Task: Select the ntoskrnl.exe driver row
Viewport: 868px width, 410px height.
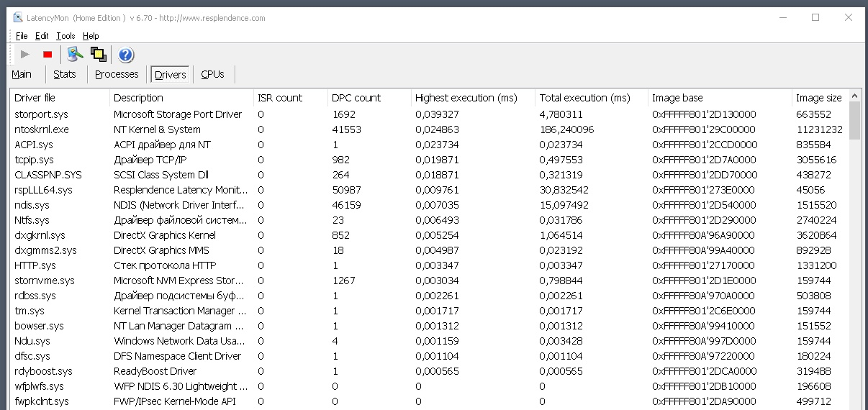Action: (x=430, y=129)
